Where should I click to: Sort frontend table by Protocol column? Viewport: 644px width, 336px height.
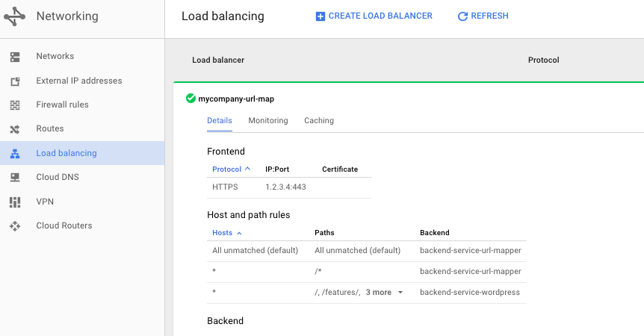point(231,169)
